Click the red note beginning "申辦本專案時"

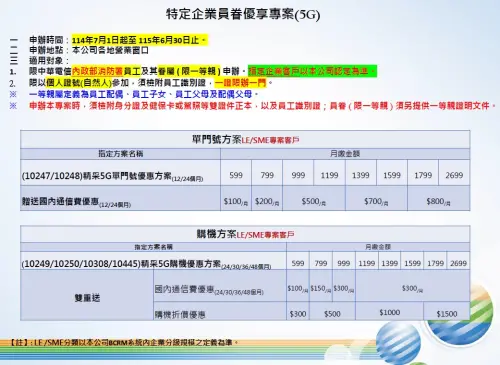coord(262,106)
